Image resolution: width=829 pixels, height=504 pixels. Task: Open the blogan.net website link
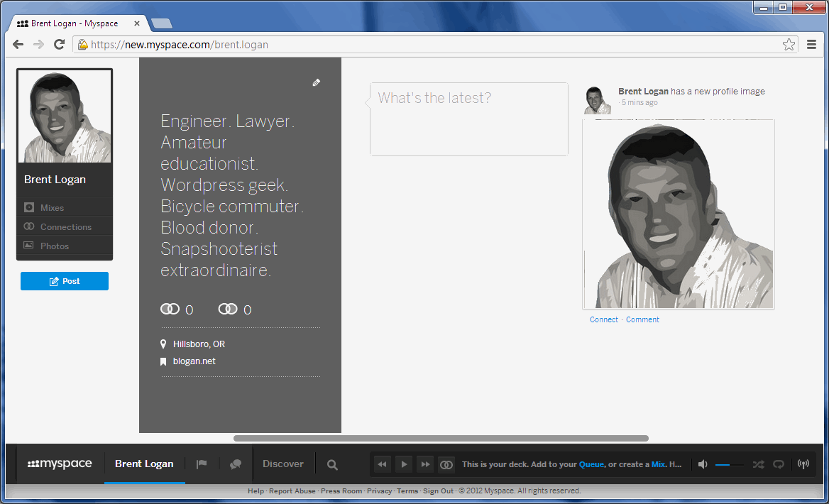194,361
